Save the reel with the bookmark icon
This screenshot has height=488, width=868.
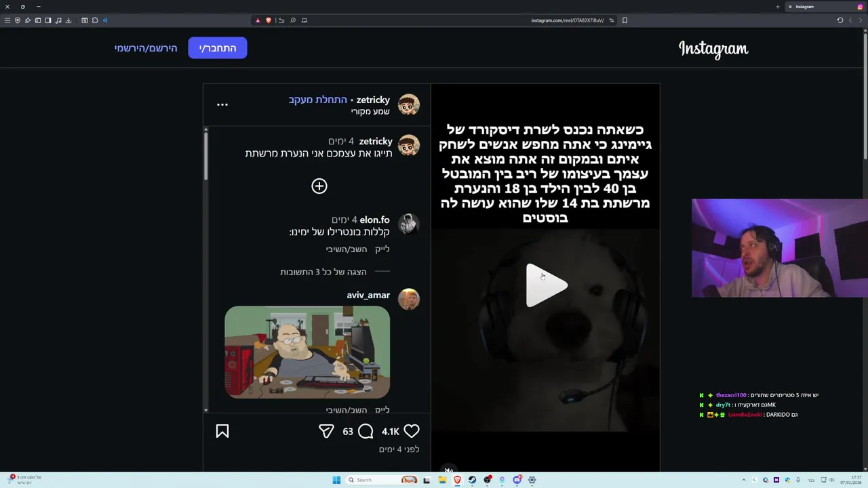222,431
